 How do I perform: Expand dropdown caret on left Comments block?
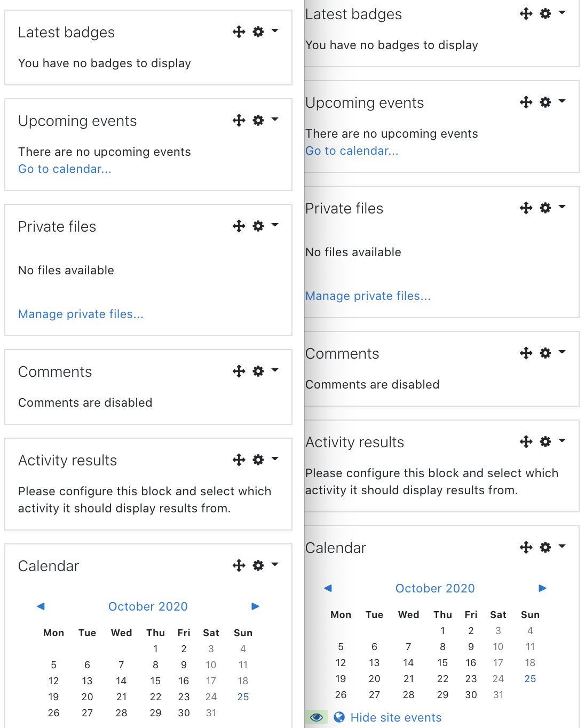[x=275, y=370]
